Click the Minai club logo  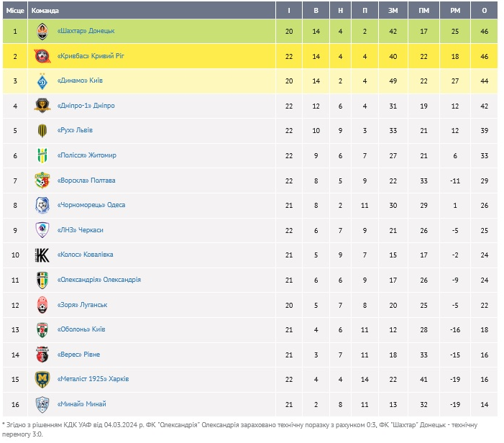click(x=42, y=404)
